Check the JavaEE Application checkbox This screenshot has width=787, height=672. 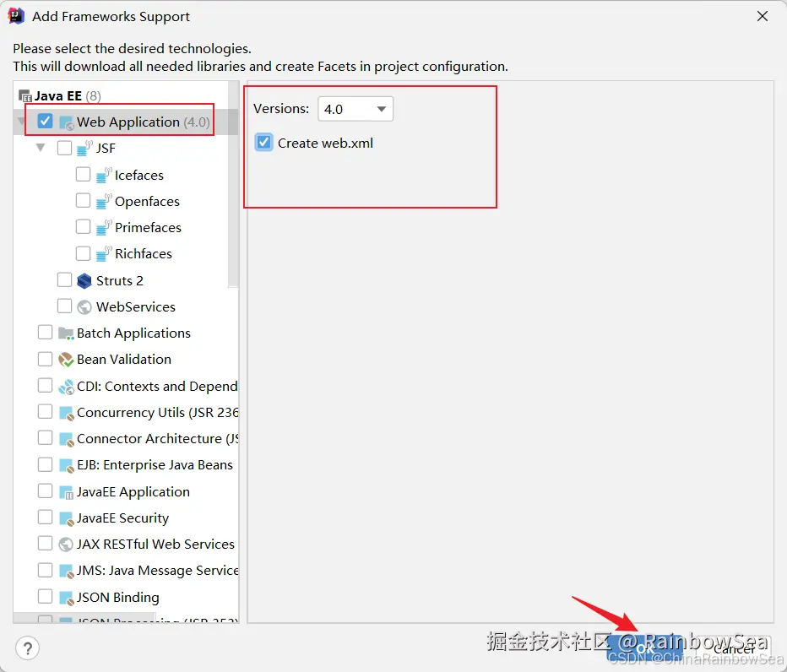pos(45,490)
